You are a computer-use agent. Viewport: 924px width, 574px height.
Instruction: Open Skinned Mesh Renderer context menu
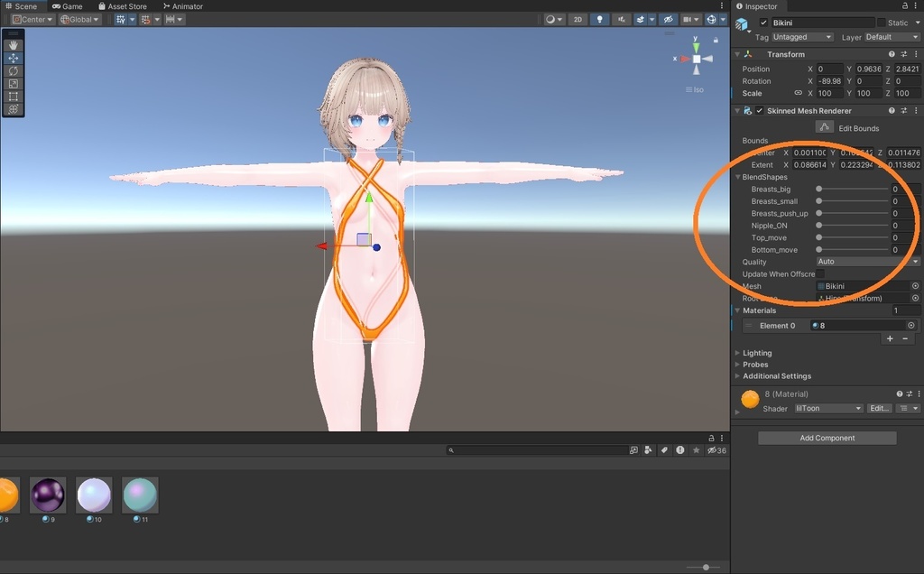click(x=917, y=111)
